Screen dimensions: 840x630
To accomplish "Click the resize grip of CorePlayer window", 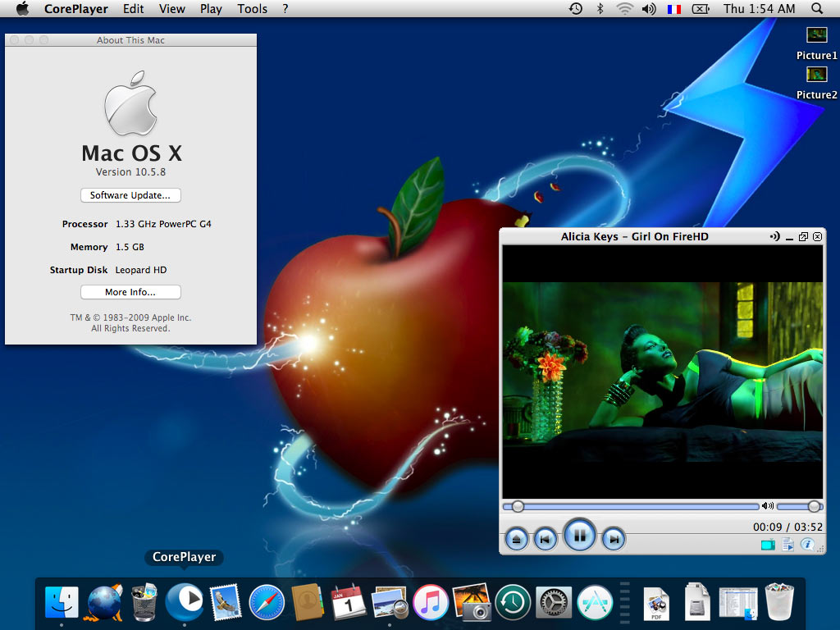I will pos(820,549).
